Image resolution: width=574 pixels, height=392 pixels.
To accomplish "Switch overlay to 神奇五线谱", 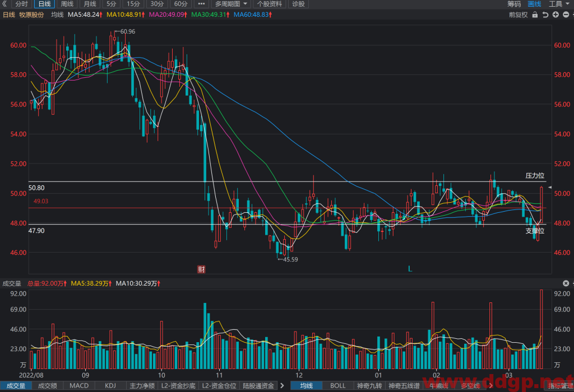I will click(x=404, y=385).
